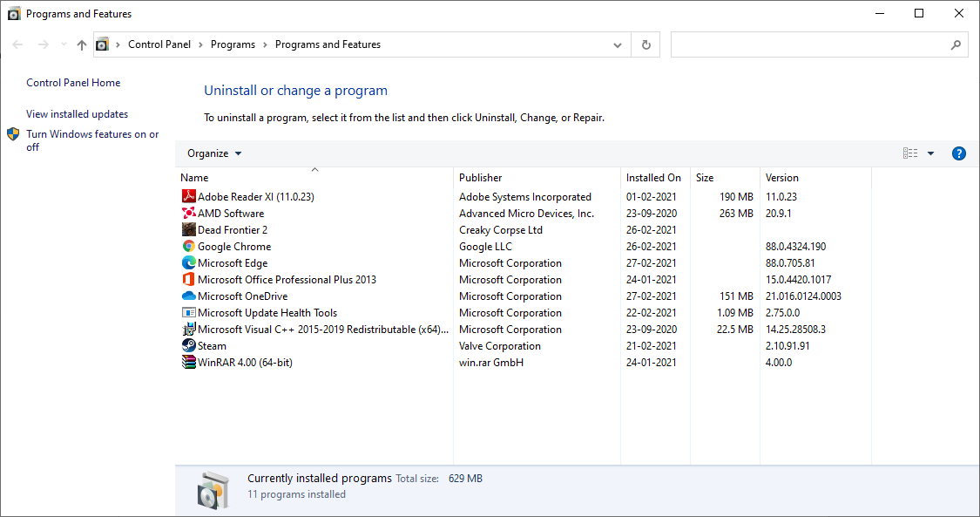The height and width of the screenshot is (517, 980).
Task: Select Microsoft Update Health Tools entry
Action: [x=267, y=313]
